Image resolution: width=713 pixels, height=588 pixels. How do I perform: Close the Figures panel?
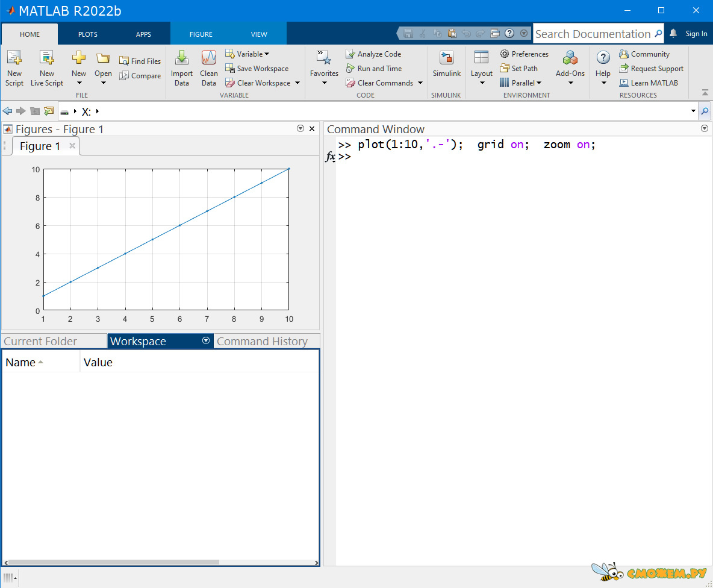tap(312, 129)
